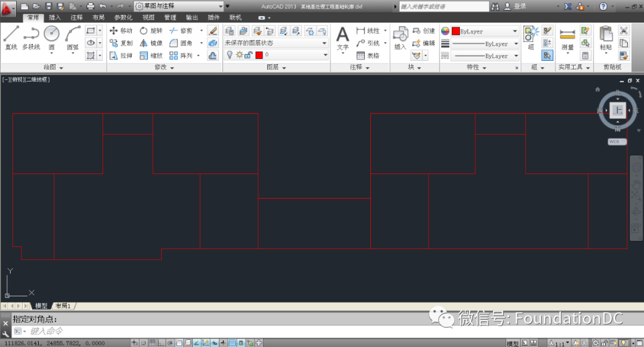This screenshot has height=347, width=644.
Task: Click the Mirror (镜像) tool
Action: tap(151, 43)
